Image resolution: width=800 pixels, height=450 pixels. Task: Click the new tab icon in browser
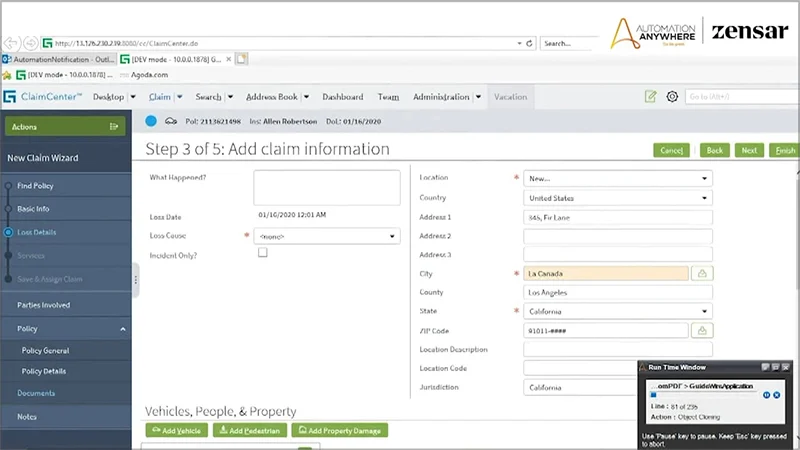[x=242, y=59]
